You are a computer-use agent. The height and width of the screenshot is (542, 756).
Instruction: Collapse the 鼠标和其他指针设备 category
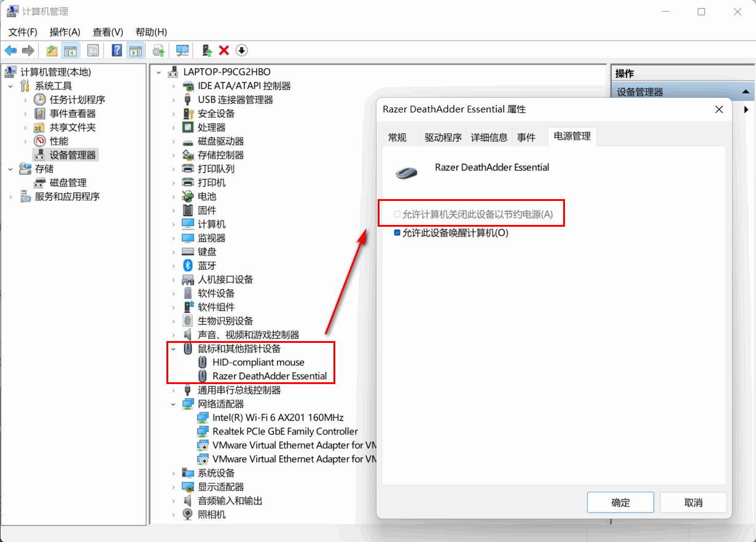174,348
